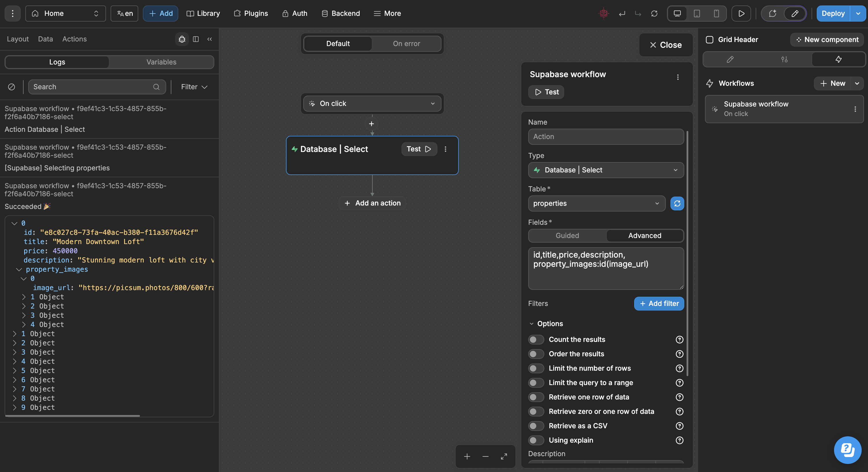Screen dimensions: 868x472
Task: Open the help bubble at bottom right
Action: coord(848,450)
